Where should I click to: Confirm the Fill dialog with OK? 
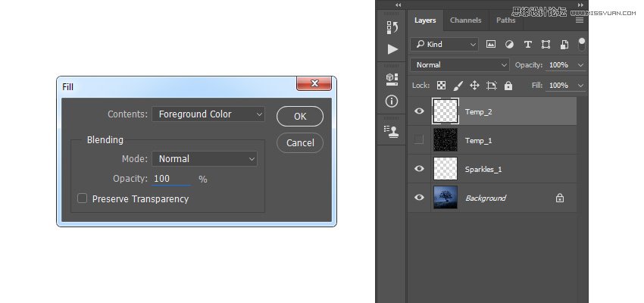(300, 116)
